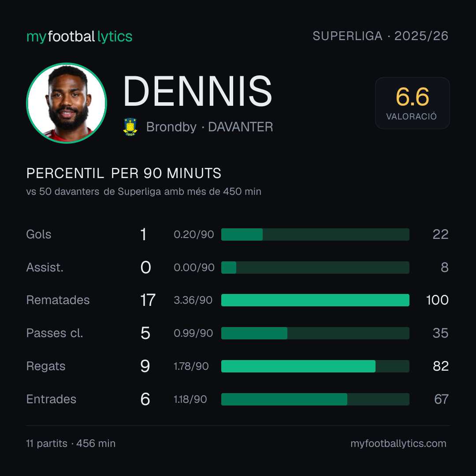
Task: Click the Entrades percentile bar
Action: tap(315, 399)
